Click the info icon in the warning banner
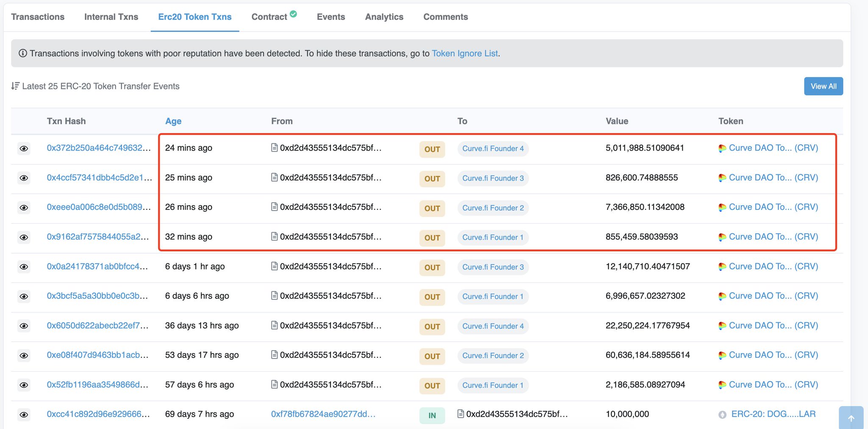Viewport: 868px width, 429px height. pos(23,53)
